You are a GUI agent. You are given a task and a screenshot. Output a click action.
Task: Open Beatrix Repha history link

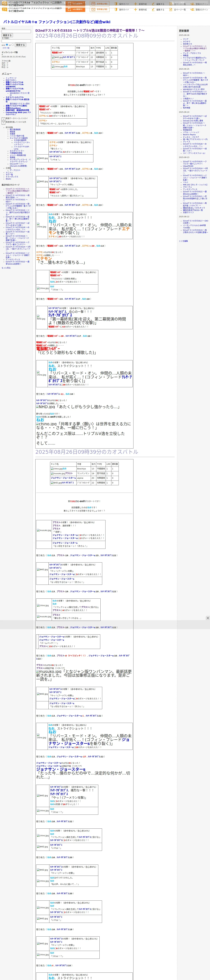(189, 135)
